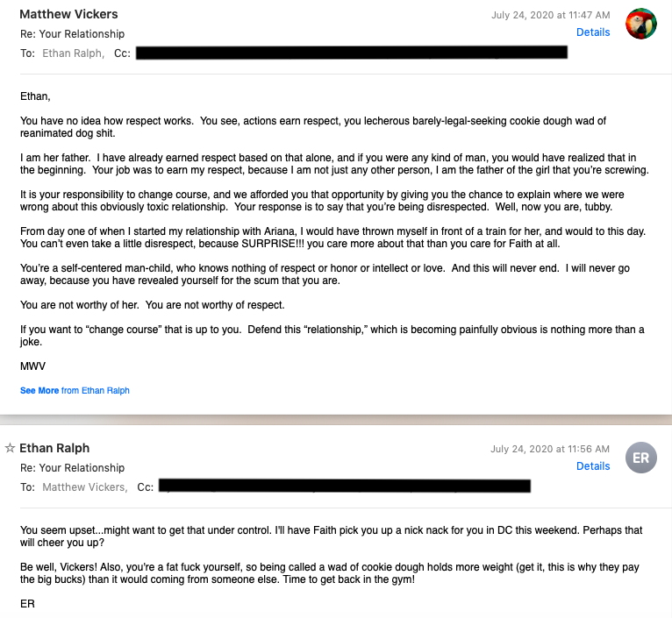Click the parrot avatar of Matthew Vickers
Viewport: 672px width, 618px height.
click(640, 24)
